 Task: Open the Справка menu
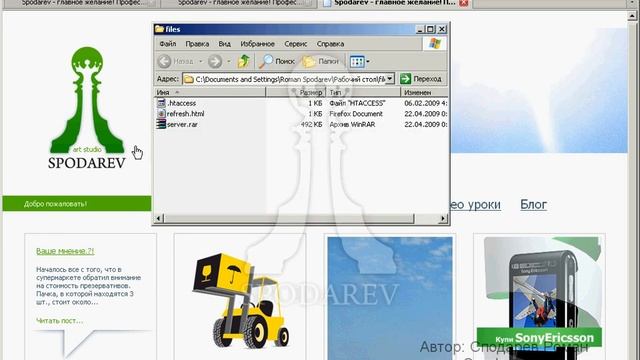tap(330, 44)
